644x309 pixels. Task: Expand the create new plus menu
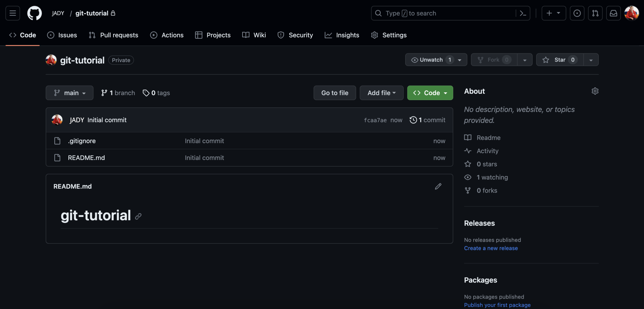[553, 13]
